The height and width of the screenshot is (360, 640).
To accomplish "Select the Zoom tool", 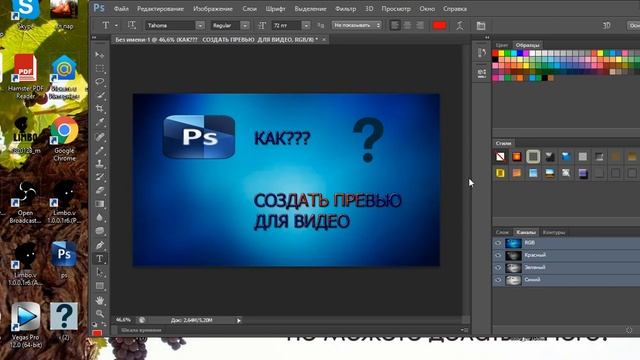I will click(100, 313).
